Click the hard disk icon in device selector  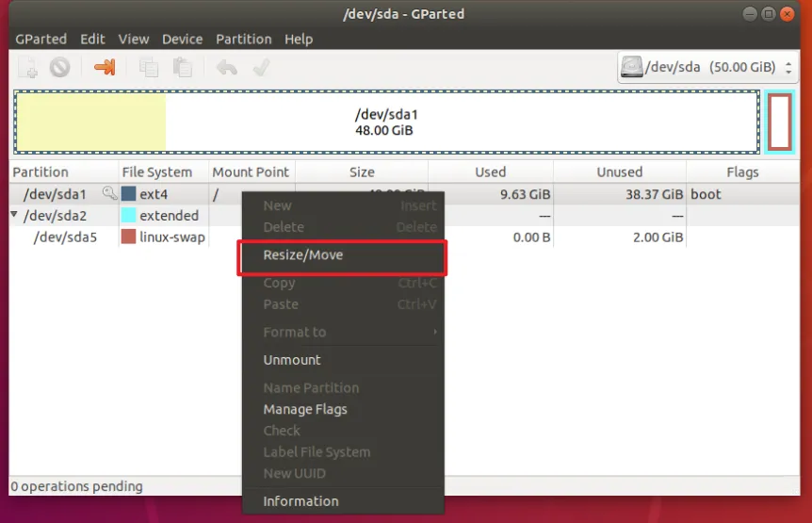pyautogui.click(x=631, y=67)
